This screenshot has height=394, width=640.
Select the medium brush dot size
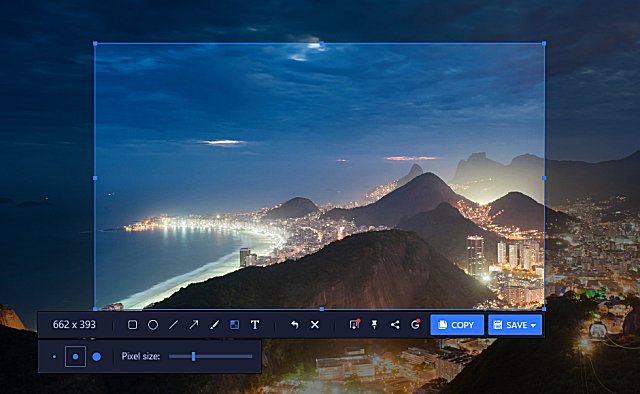(x=76, y=356)
